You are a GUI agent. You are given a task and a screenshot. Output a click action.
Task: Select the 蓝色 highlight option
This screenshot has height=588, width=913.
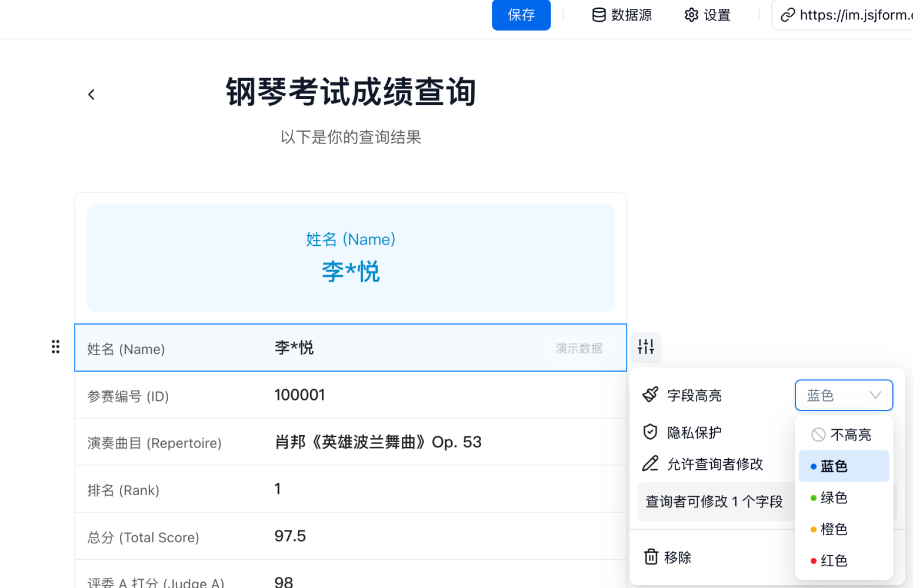pos(844,466)
